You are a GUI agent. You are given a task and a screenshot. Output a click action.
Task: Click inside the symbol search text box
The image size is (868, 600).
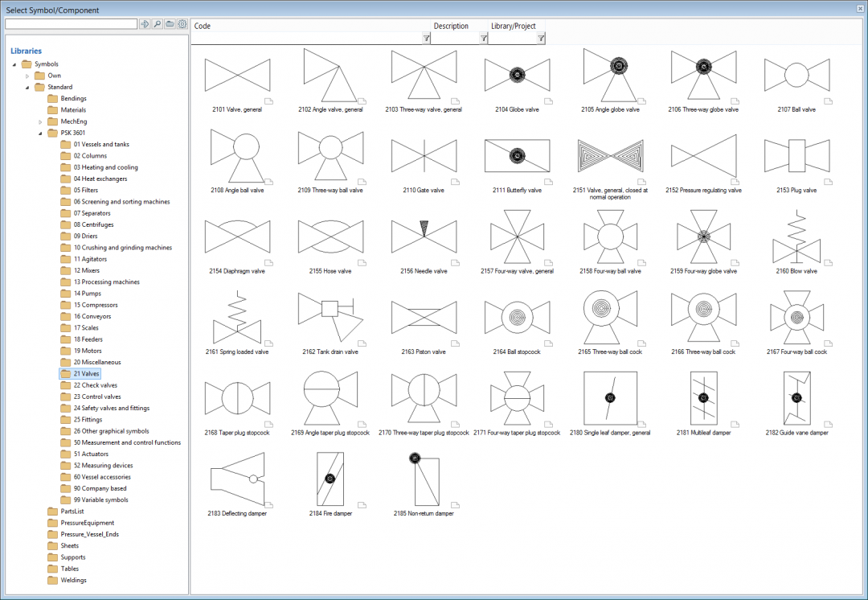70,24
